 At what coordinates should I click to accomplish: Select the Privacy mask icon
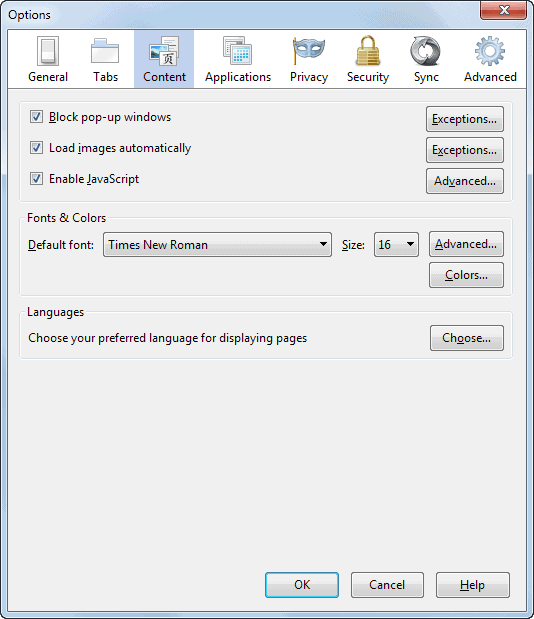pos(309,51)
